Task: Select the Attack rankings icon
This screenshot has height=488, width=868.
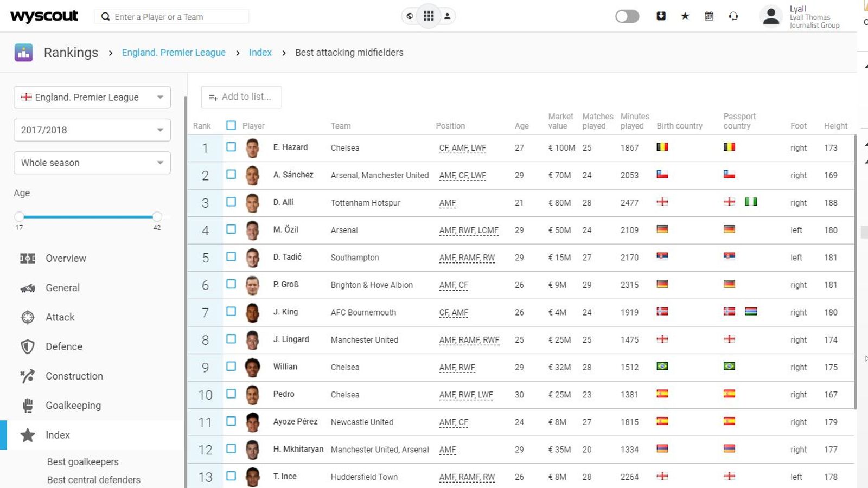Action: (x=27, y=317)
